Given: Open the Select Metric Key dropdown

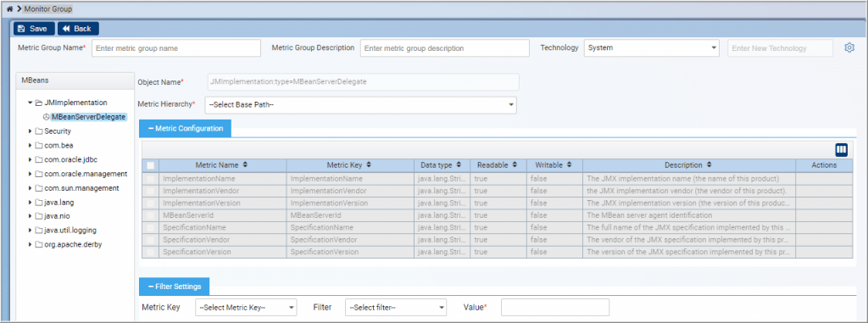Looking at the screenshot, I should [246, 308].
